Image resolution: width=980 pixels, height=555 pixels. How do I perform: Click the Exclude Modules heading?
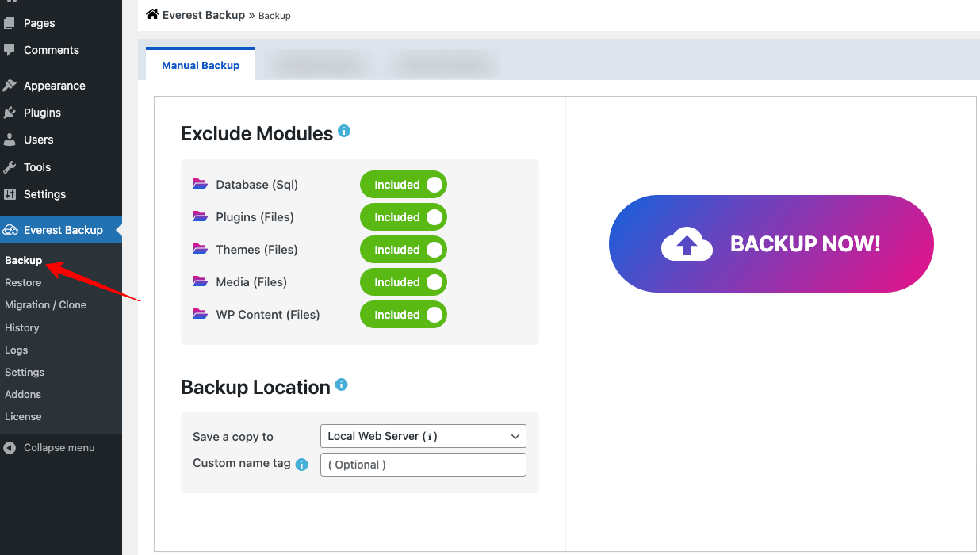coord(257,133)
